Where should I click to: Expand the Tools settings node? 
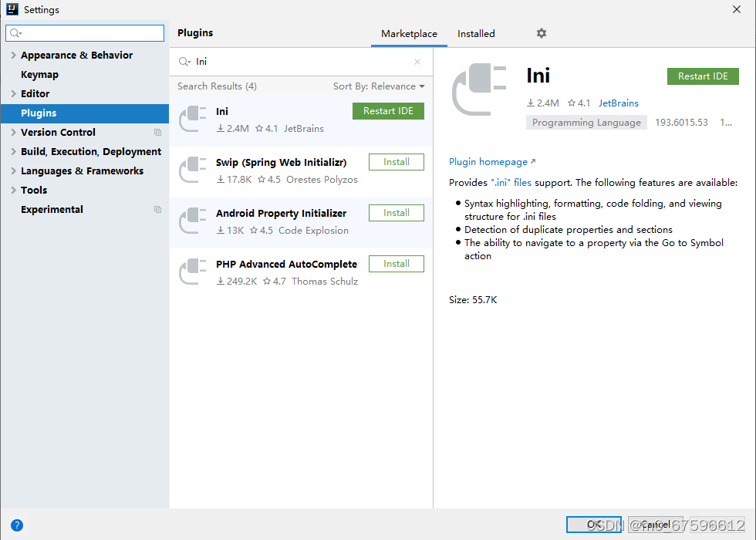coord(14,190)
